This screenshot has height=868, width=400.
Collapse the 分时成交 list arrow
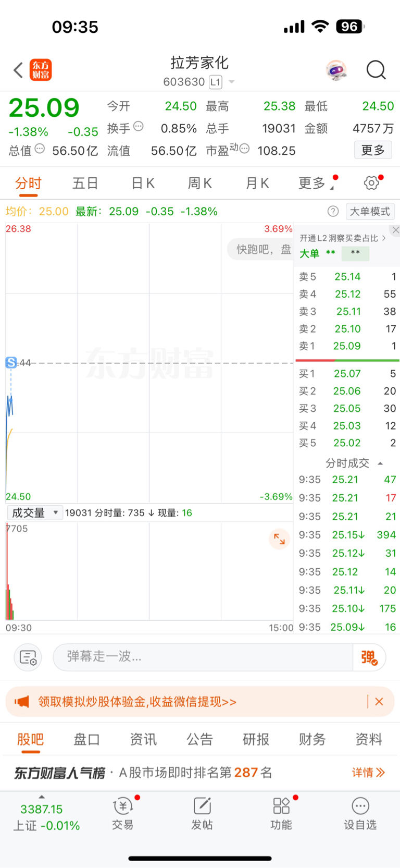pos(380,463)
